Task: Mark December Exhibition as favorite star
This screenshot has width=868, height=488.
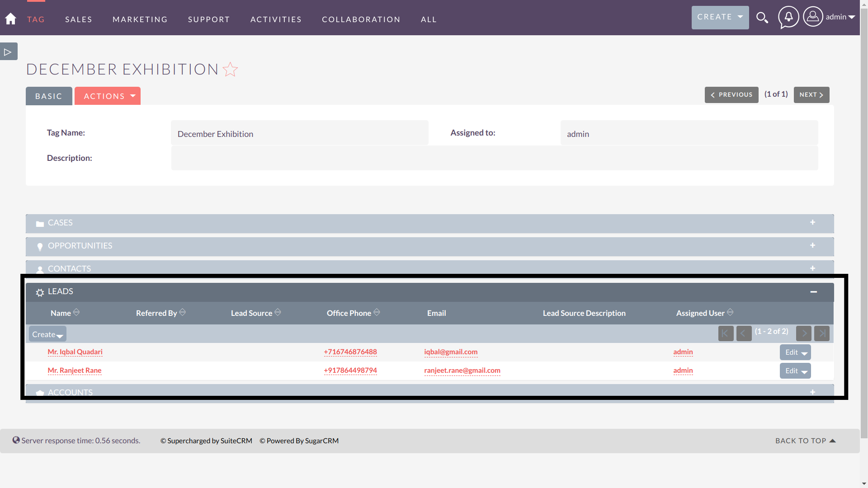Action: [x=231, y=69]
